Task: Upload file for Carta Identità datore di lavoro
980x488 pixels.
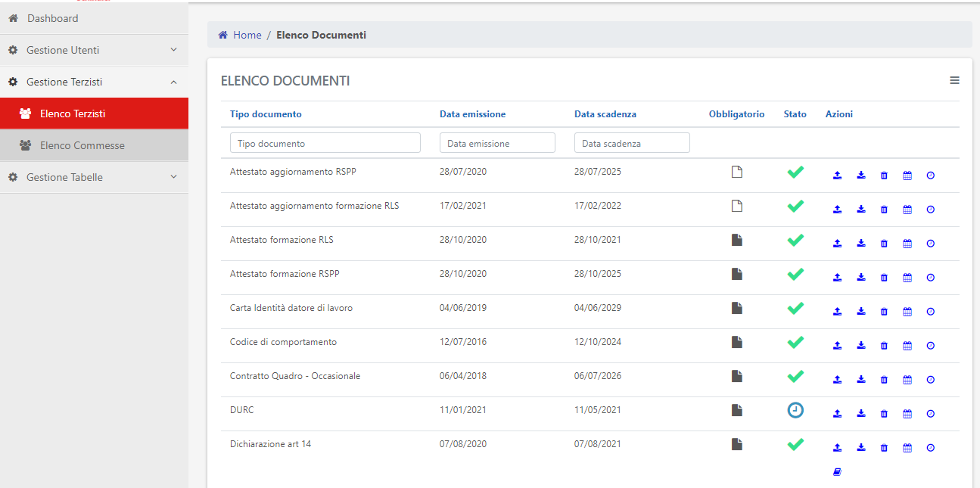Action: tap(837, 312)
